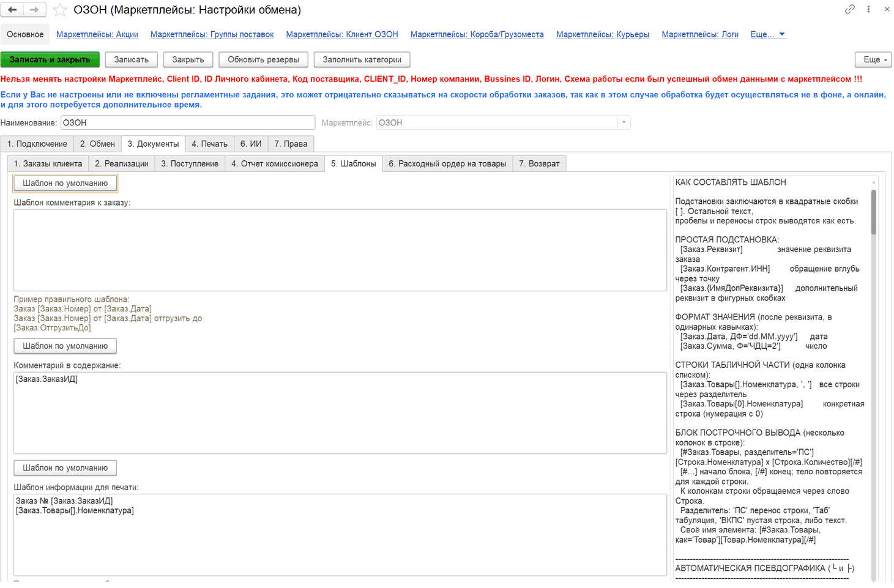
Task: Click Записать и закрыть button
Action: coord(50,59)
